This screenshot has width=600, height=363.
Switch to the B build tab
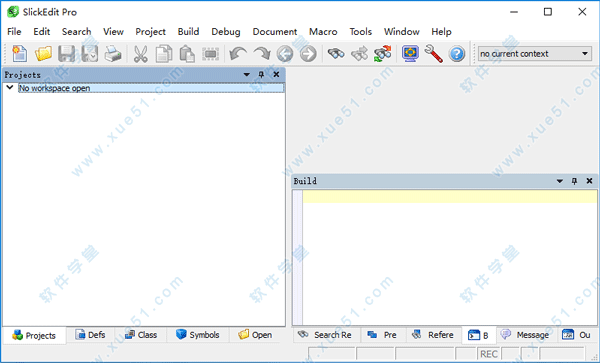tap(479, 335)
